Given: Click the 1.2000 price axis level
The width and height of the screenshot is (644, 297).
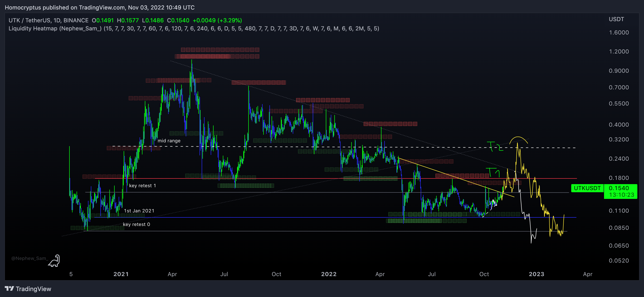Looking at the screenshot, I should 619,52.
